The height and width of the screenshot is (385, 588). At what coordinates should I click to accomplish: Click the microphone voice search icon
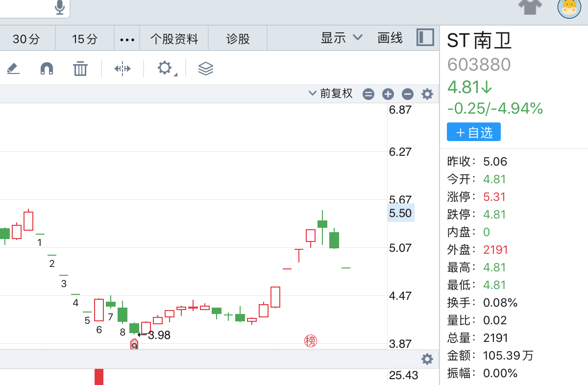pyautogui.click(x=60, y=7)
